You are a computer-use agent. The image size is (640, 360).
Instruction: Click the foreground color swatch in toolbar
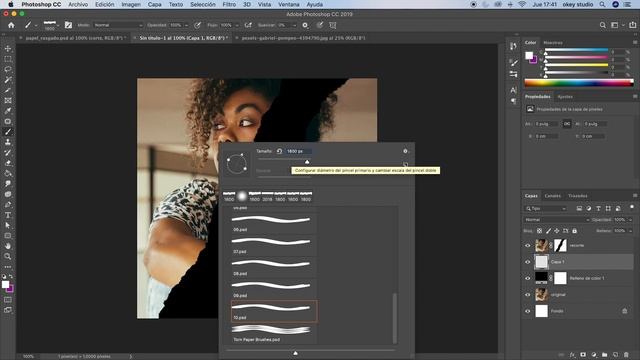(5, 284)
